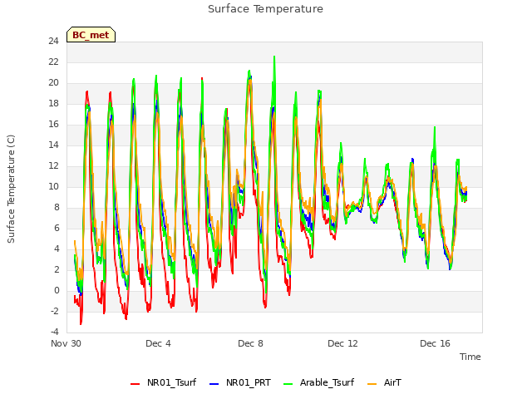Click the -4 y-axis tick label
Image resolution: width=532 pixels, height=399 pixels.
pos(54,332)
